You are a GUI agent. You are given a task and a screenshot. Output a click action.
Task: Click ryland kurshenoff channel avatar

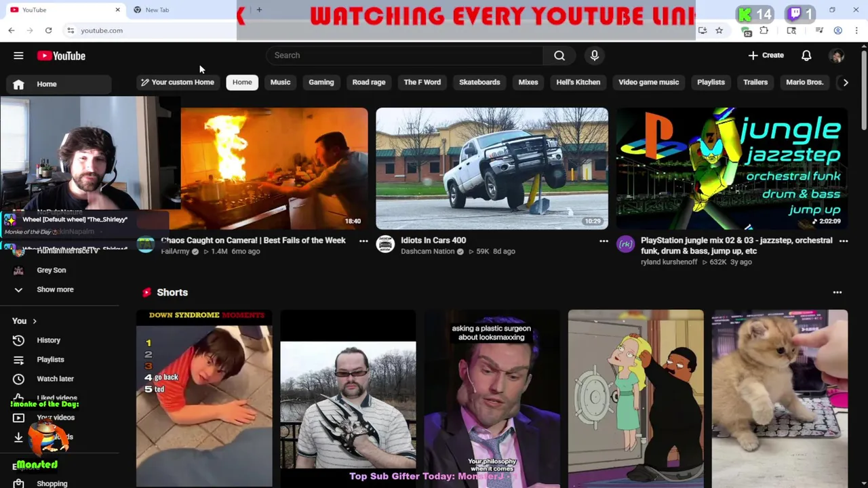[625, 244]
